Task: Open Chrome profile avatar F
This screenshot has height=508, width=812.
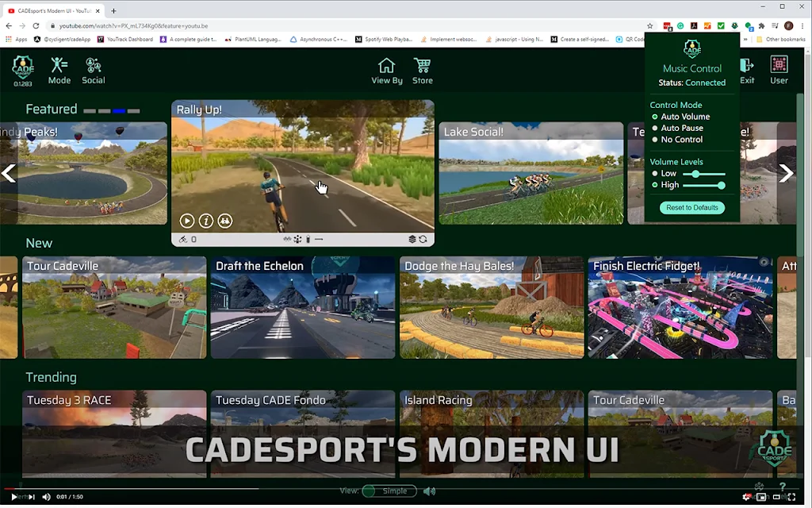Action: (789, 25)
